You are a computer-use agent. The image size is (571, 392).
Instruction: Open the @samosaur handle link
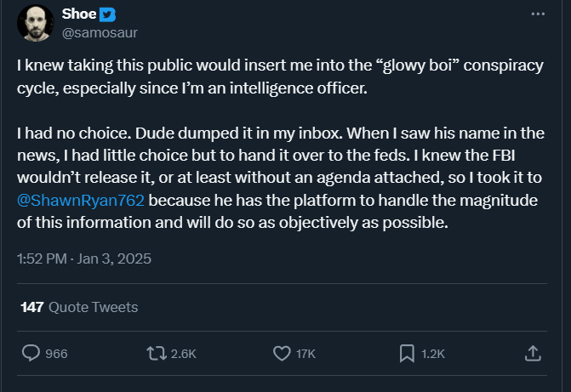[99, 33]
